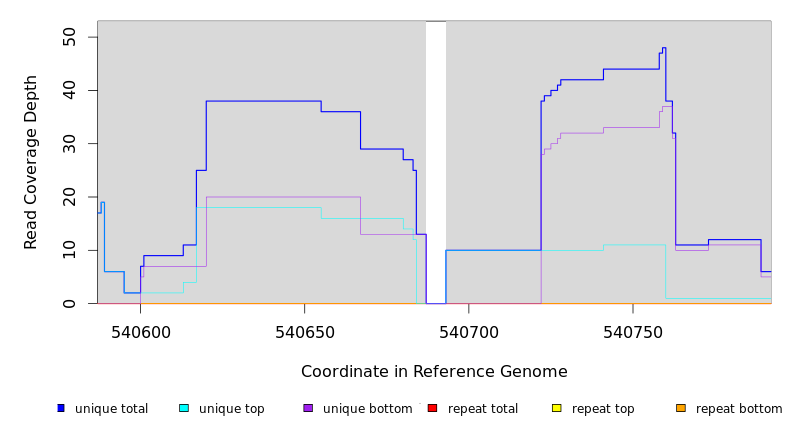Select the 'repeat total' legend label
Screen dimensions: 792x432
(x=483, y=409)
